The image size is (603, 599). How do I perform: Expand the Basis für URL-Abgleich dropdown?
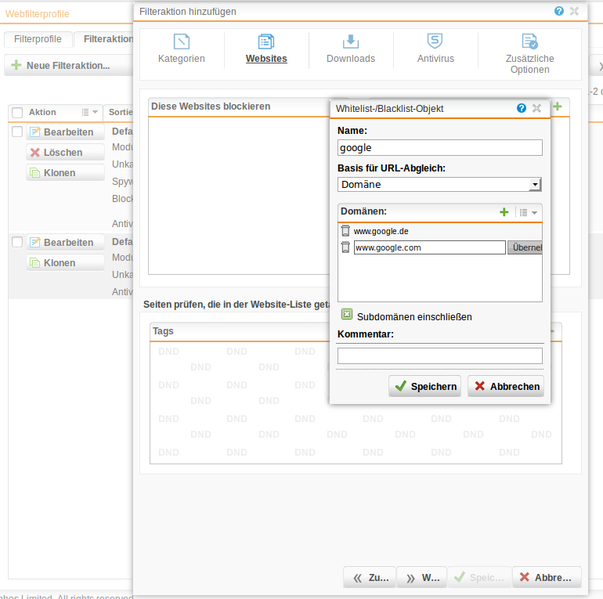535,185
